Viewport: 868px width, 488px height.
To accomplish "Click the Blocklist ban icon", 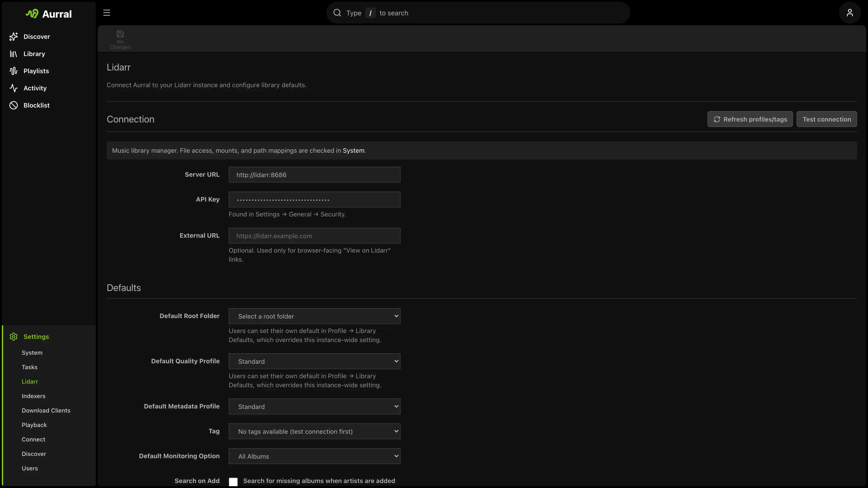I will point(14,105).
